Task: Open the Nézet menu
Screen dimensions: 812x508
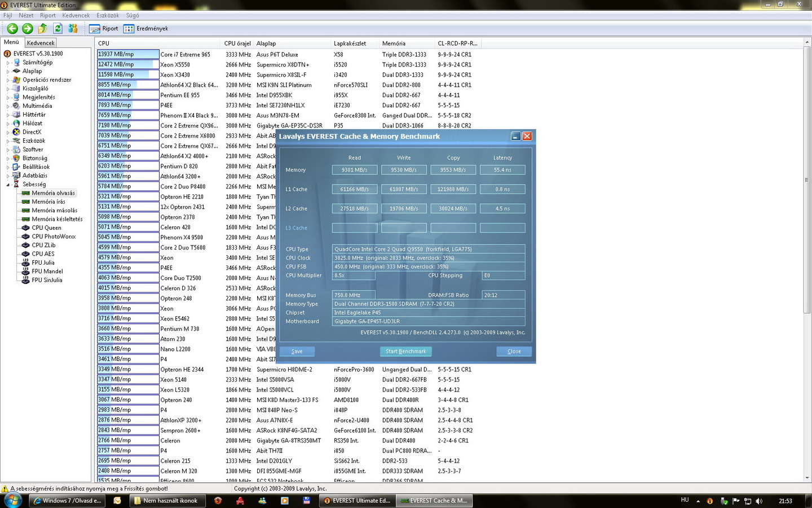Action: pyautogui.click(x=26, y=15)
